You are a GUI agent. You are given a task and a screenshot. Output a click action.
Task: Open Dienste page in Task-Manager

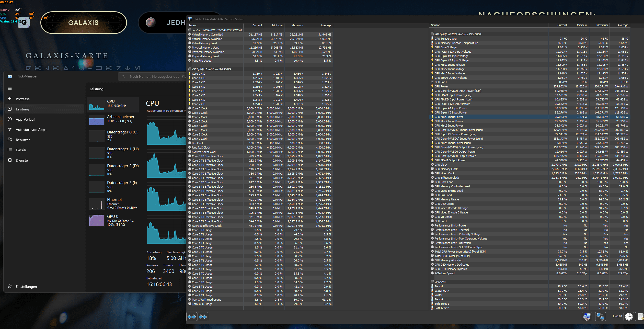[44, 160]
